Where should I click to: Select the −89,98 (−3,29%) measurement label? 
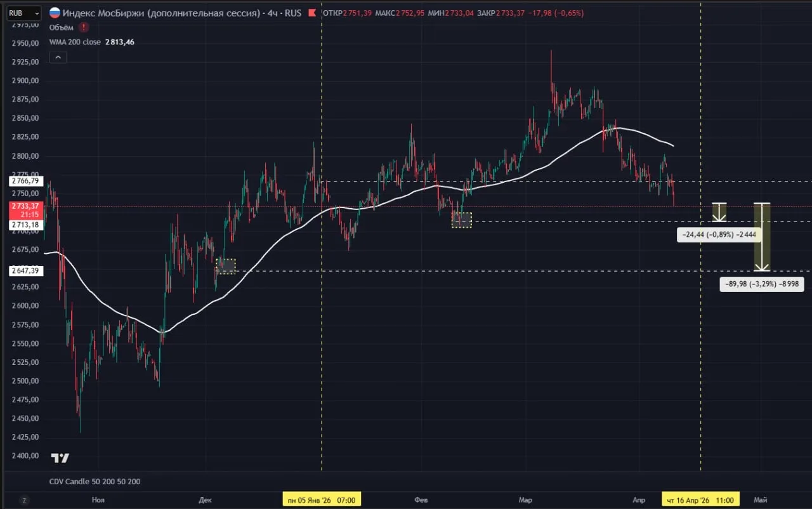pos(762,285)
